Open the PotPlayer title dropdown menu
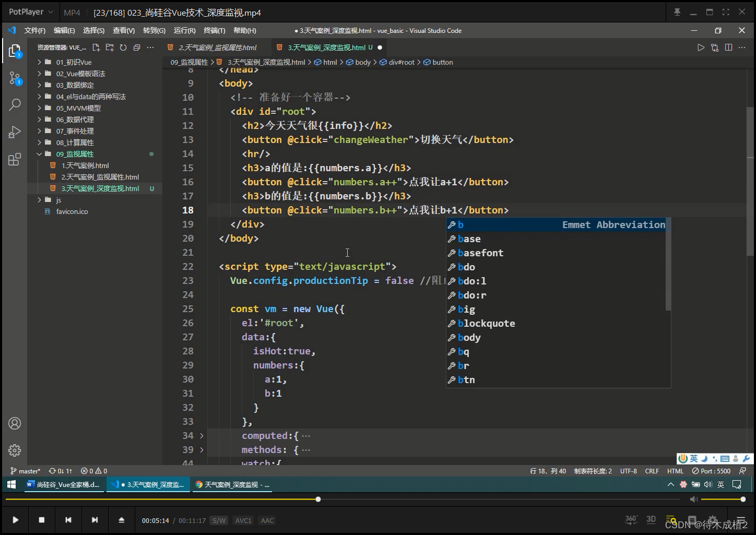This screenshot has height=535, width=756. point(31,12)
